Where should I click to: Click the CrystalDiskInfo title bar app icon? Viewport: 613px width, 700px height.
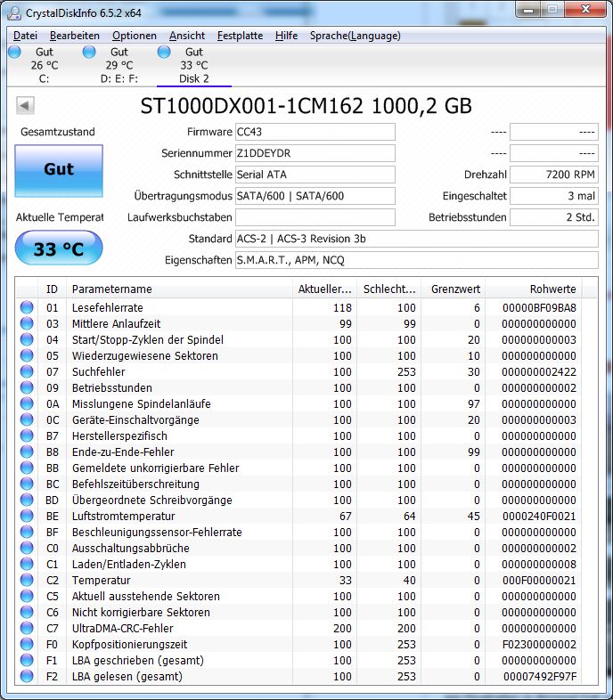click(14, 13)
